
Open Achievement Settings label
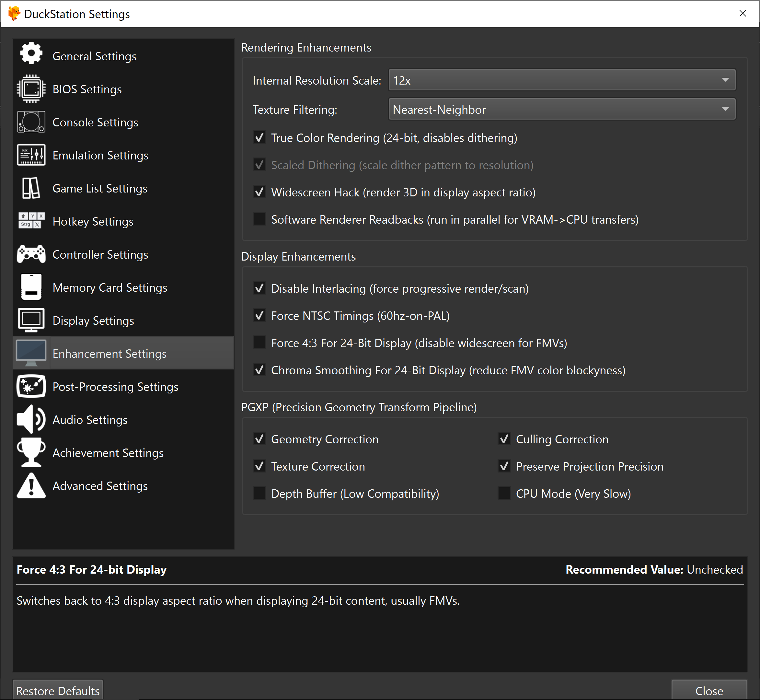click(108, 453)
